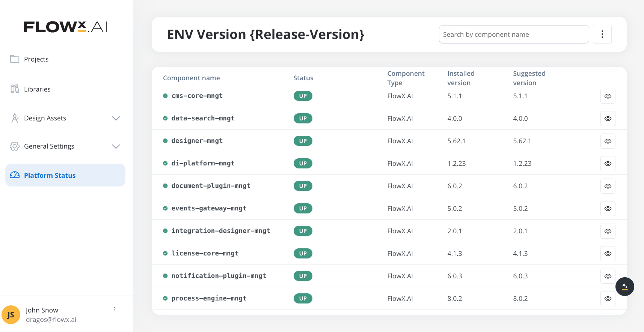
Task: Click the Suggested version column header
Action: coord(529,78)
